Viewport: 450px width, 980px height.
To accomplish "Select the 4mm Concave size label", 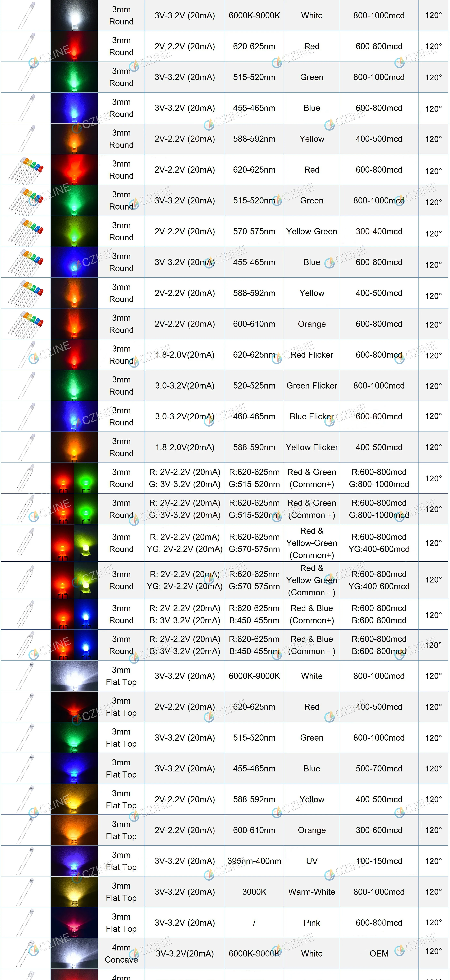I will pyautogui.click(x=121, y=953).
